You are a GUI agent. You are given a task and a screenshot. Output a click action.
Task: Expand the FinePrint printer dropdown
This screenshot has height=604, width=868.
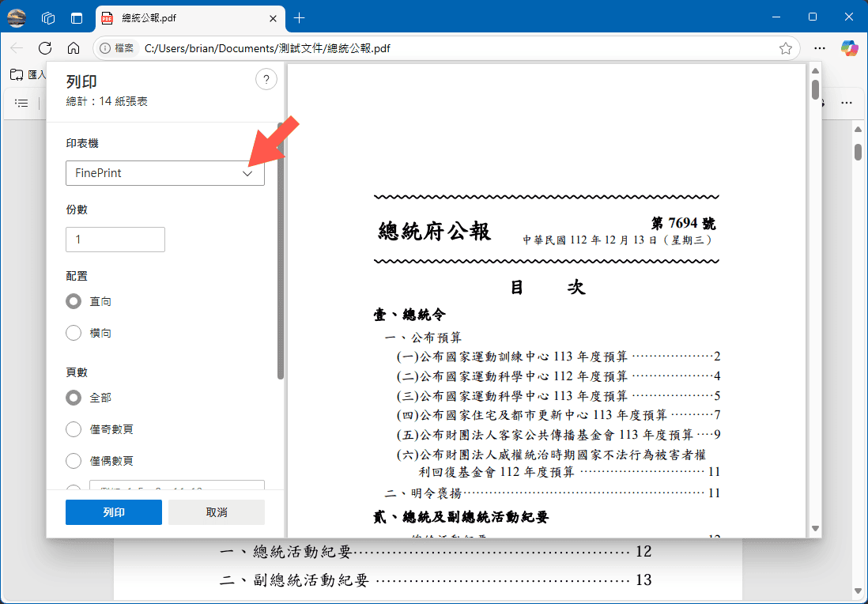[164, 173]
